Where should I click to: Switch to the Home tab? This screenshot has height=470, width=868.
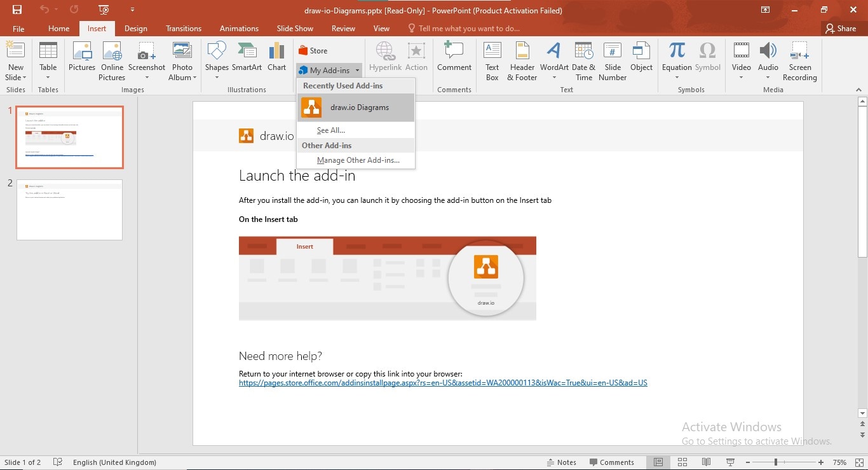(58, 29)
